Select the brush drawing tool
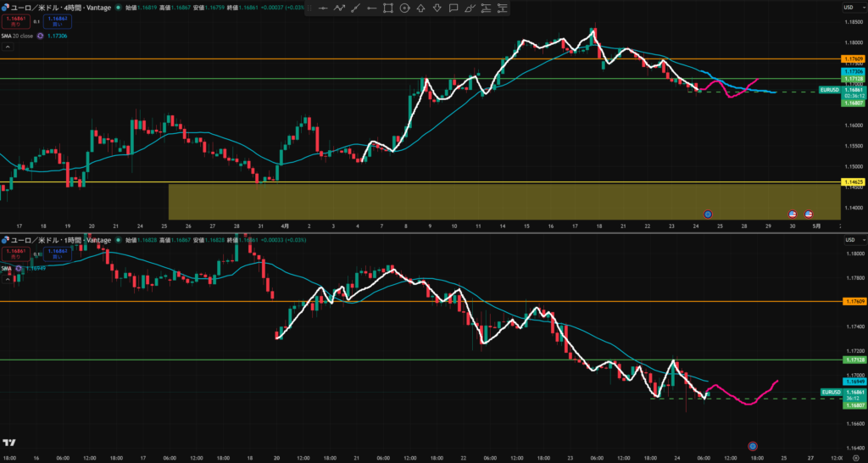The width and height of the screenshot is (868, 463). [470, 8]
